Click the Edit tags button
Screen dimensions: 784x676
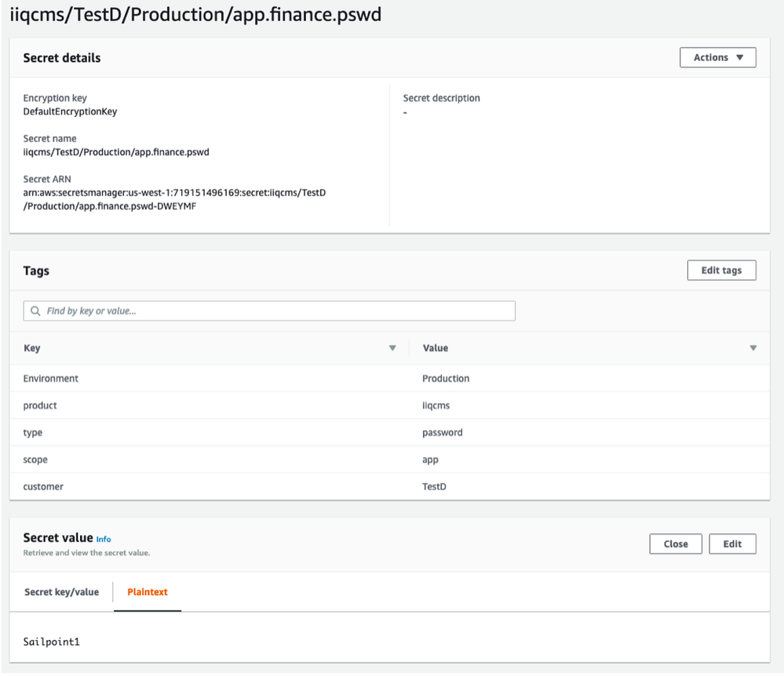point(721,270)
